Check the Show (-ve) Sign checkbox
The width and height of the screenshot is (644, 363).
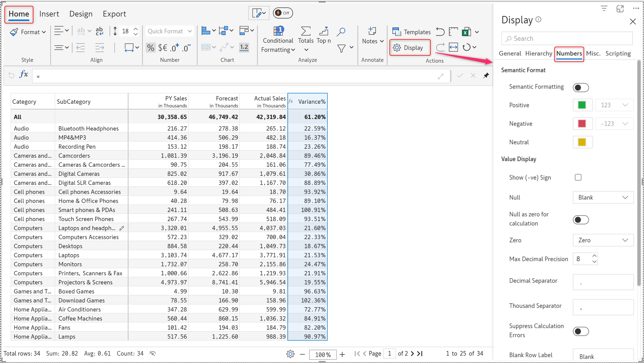click(578, 178)
